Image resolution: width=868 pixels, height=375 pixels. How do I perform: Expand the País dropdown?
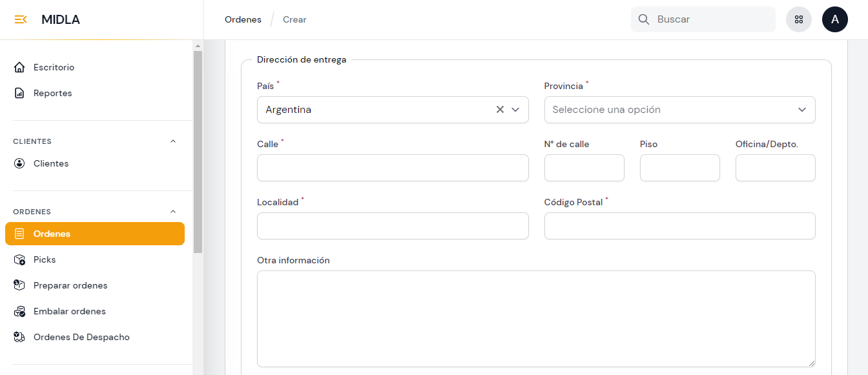(x=515, y=110)
